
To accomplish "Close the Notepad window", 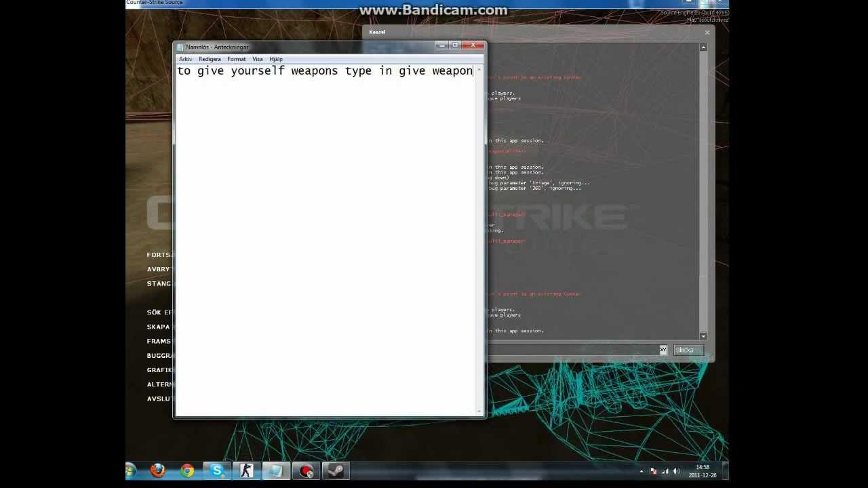I will point(475,45).
